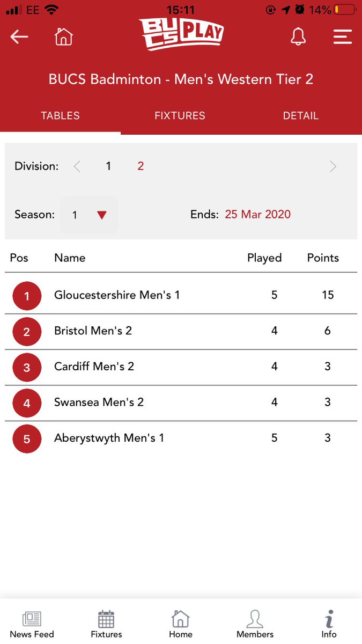
Task: Switch to the DETAIL tab
Action: [301, 115]
